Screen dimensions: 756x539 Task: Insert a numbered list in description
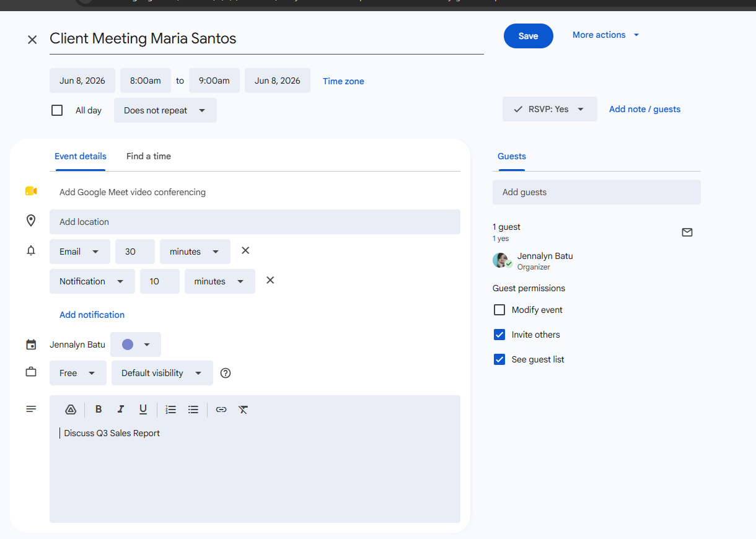(x=171, y=410)
